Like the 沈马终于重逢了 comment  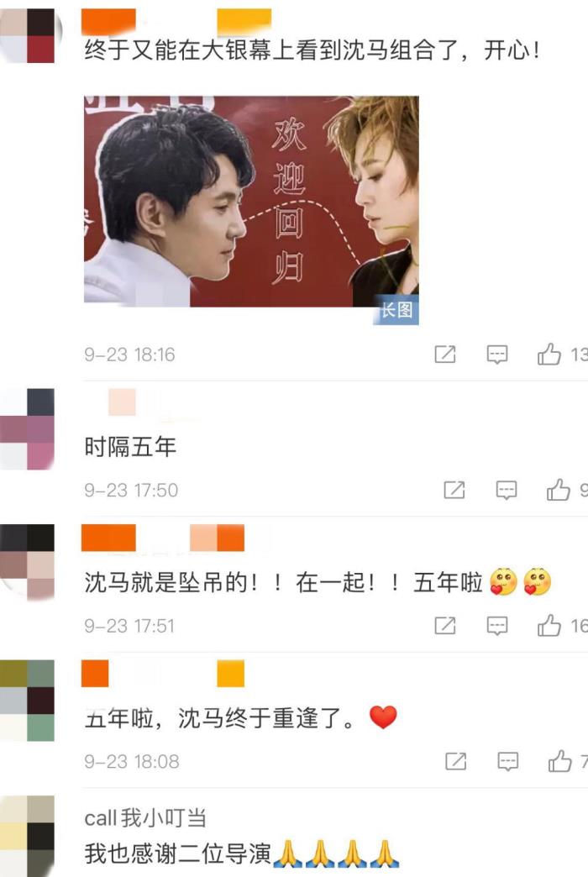coord(559,761)
